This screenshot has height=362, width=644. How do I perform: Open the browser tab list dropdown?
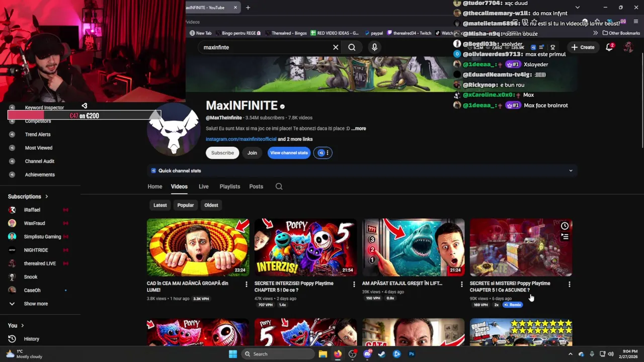point(577,8)
